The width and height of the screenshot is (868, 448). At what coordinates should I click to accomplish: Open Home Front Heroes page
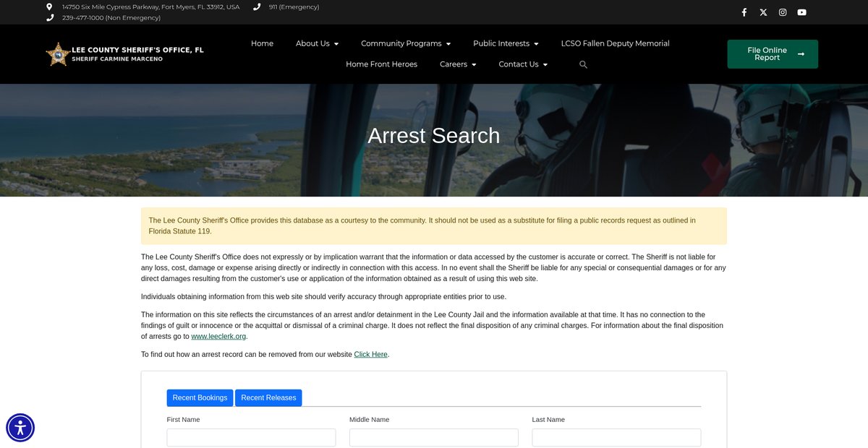coord(381,64)
